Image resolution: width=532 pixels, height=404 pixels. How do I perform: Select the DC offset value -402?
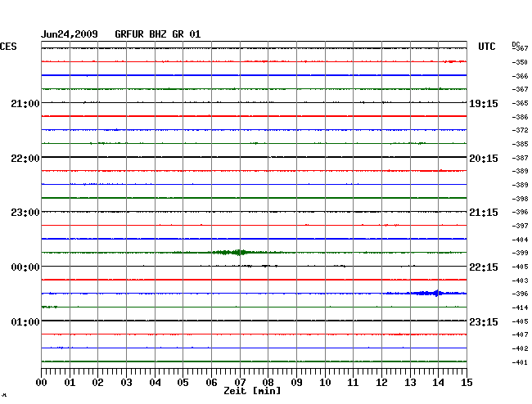coord(520,348)
